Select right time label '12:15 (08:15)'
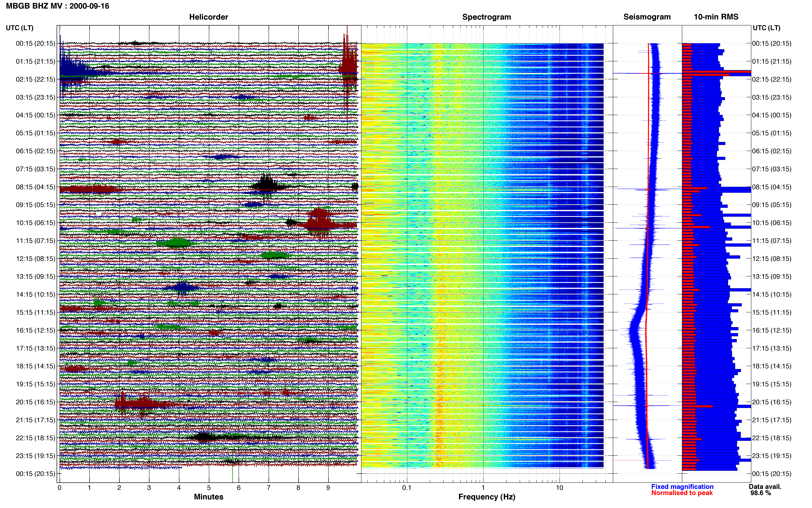This screenshot has height=508, width=812. pos(772,259)
